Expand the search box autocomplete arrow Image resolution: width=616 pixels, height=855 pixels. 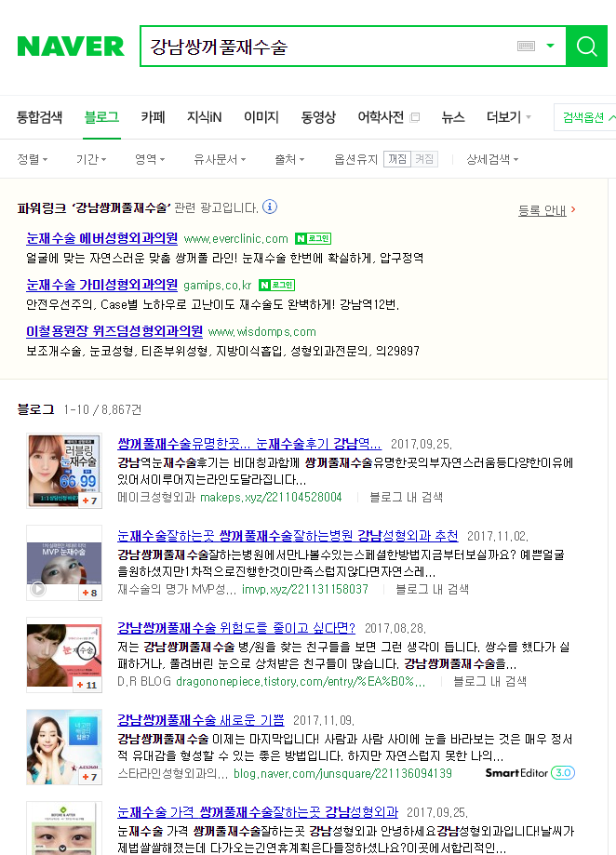(551, 46)
